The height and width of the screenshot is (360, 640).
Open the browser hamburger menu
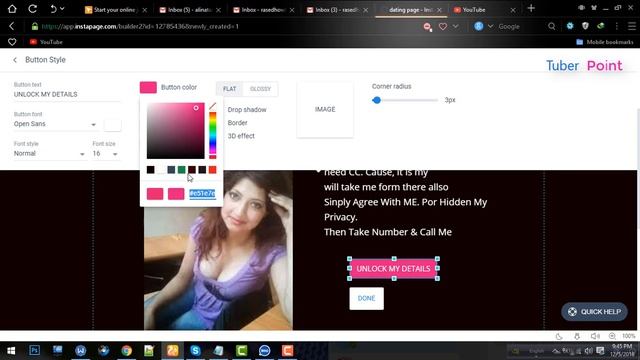(x=631, y=26)
